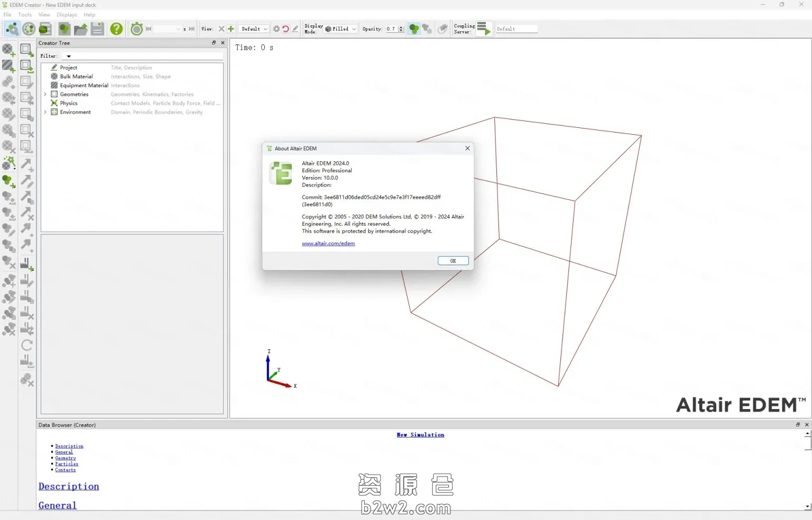Click the Creator mode icon in toolbar

12,29
